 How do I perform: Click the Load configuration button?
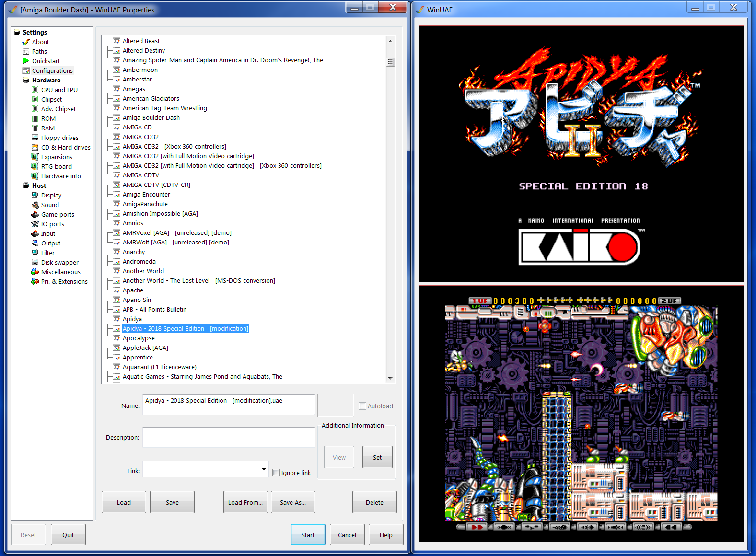point(124,502)
